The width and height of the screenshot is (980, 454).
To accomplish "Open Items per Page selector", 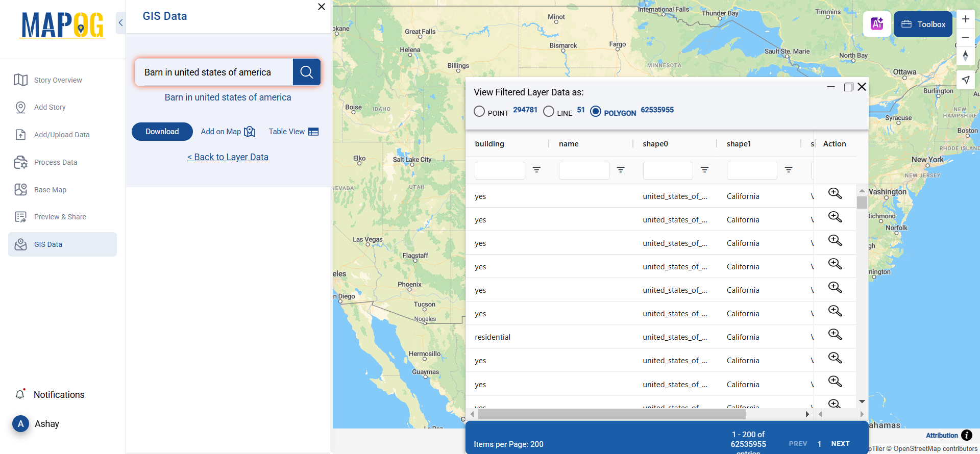I will [x=508, y=444].
